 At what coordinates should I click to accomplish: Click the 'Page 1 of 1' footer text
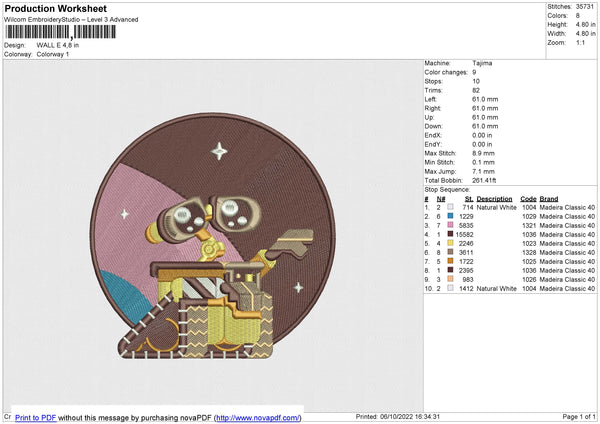tap(579, 416)
